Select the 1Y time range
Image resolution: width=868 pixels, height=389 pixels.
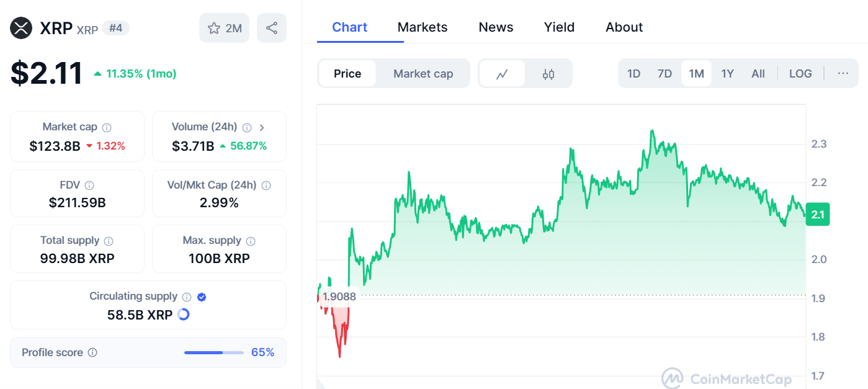pyautogui.click(x=727, y=74)
